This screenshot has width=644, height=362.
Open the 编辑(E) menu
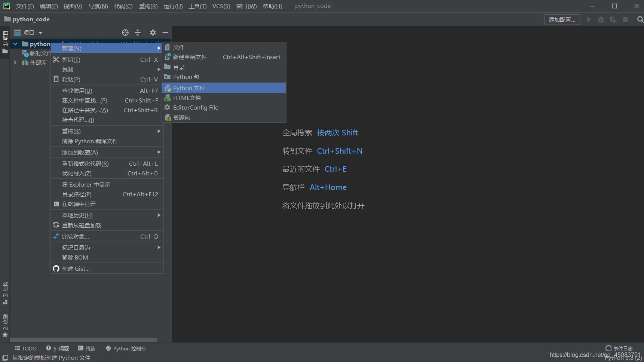tap(49, 6)
